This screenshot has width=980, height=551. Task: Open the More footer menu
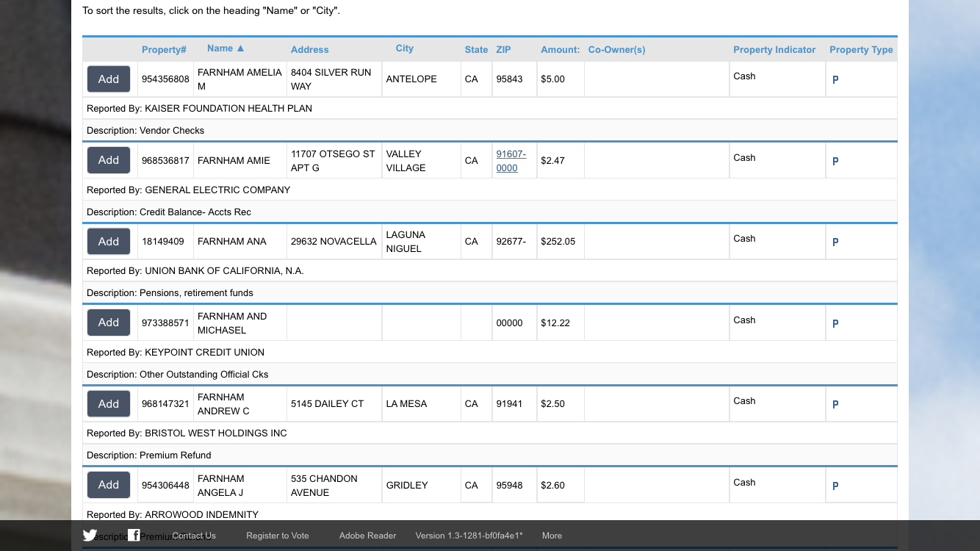point(552,536)
